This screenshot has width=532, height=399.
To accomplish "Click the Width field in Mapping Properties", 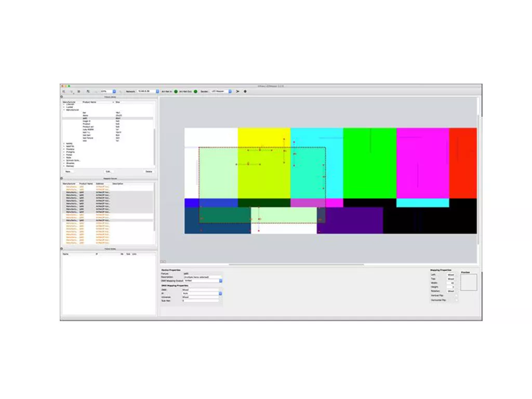I will (451, 283).
